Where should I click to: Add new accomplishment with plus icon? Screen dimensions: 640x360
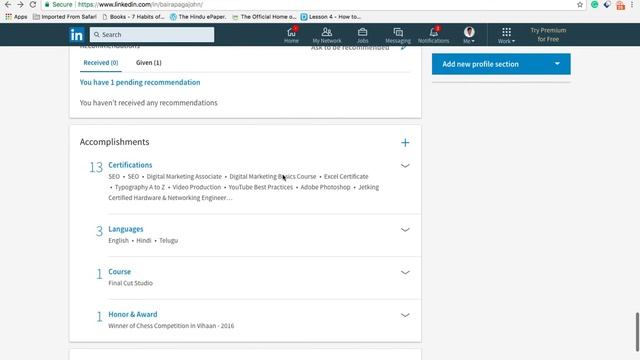(x=405, y=142)
